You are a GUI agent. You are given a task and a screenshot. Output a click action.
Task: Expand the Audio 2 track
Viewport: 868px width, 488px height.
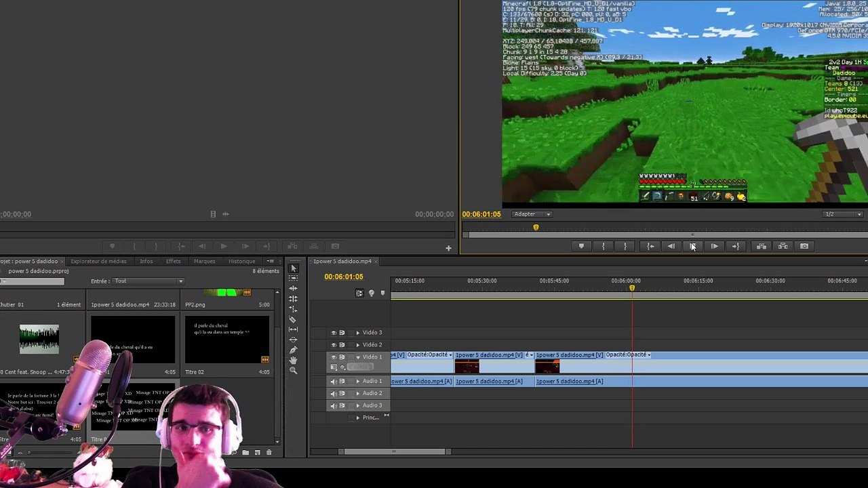click(x=358, y=394)
